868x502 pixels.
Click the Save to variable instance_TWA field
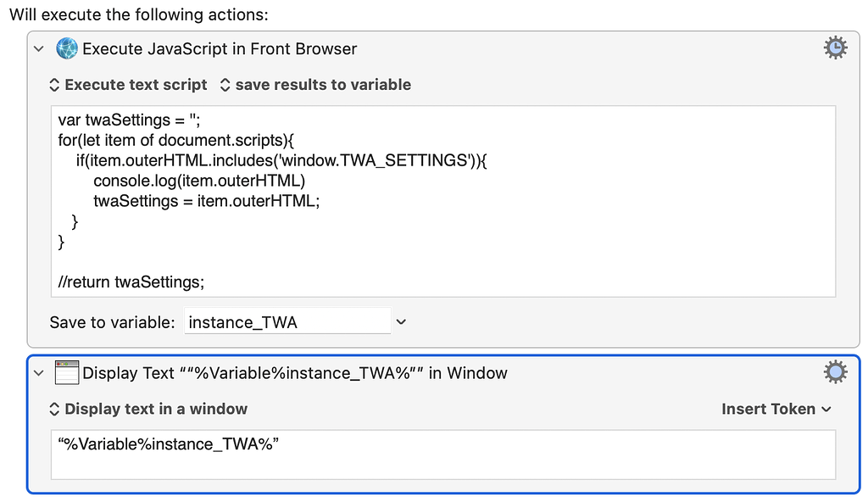pos(287,322)
